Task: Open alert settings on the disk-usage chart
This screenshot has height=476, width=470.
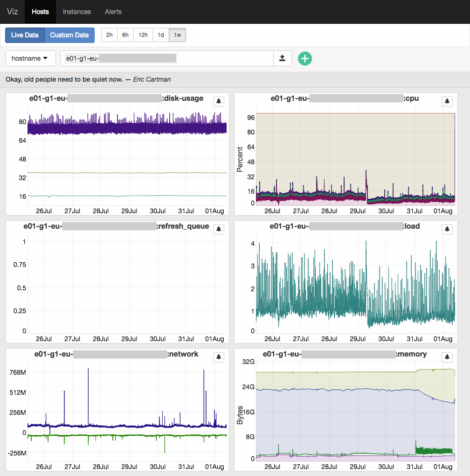Action: tap(218, 101)
